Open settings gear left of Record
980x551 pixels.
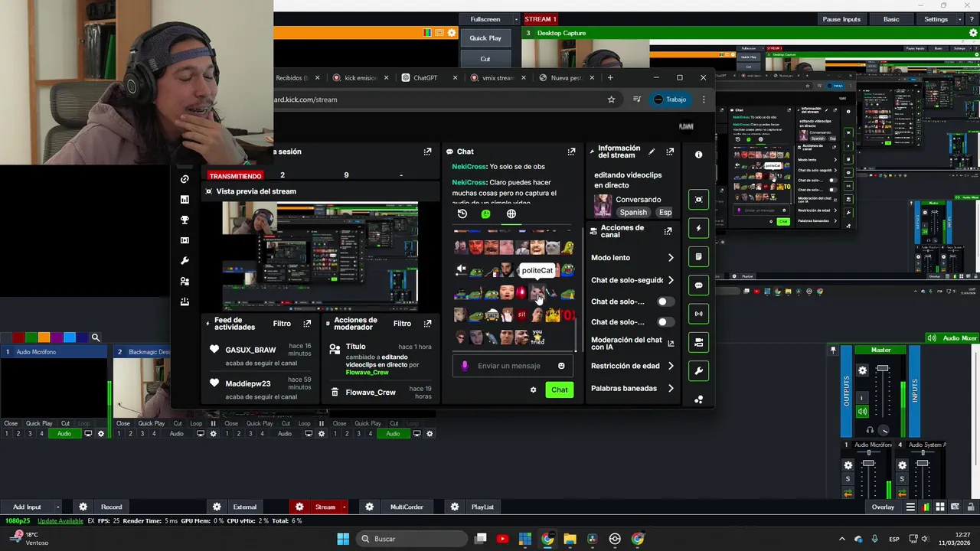click(x=83, y=507)
